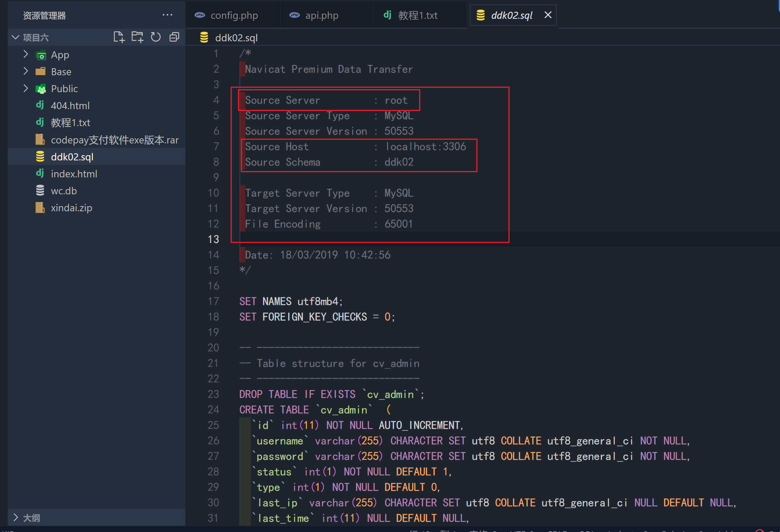Click line number 24 in gutter
The width and height of the screenshot is (780, 532).
click(x=214, y=410)
